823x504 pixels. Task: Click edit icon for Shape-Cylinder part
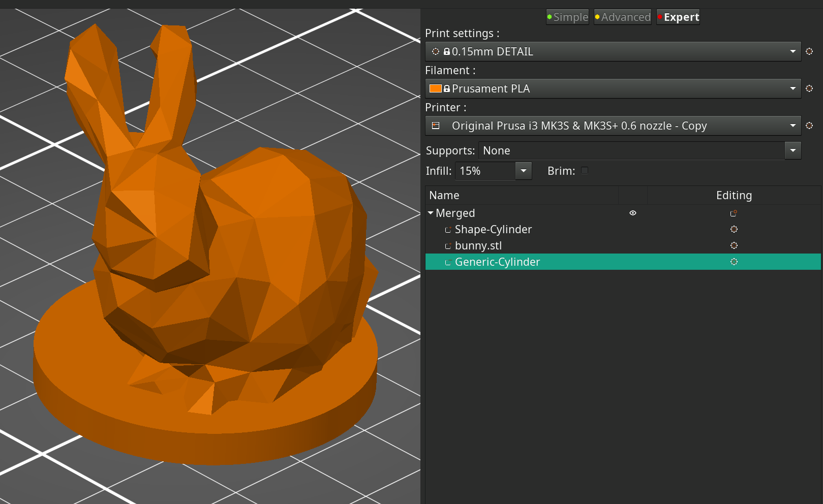[x=734, y=229]
